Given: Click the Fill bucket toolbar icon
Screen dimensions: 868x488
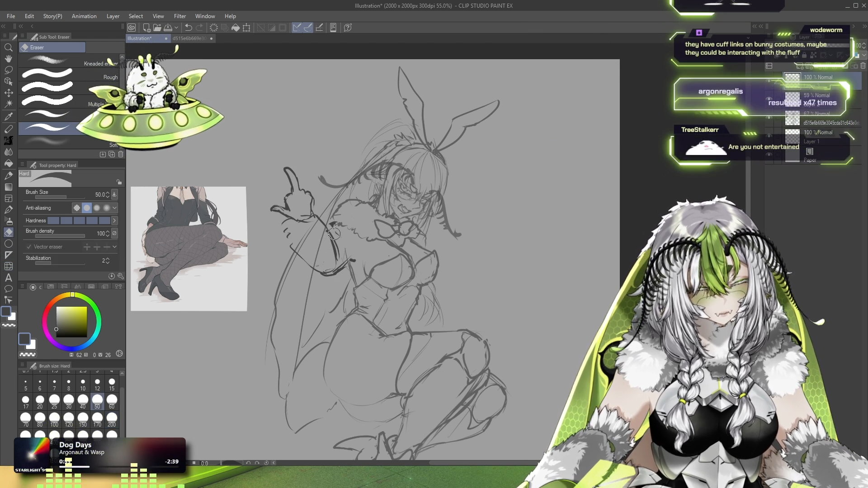Looking at the screenshot, I should (x=236, y=28).
